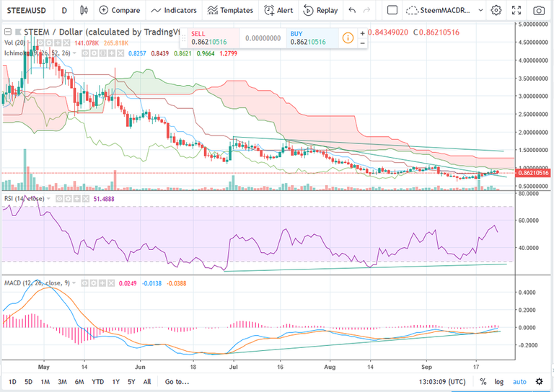Set range to YTD
This screenshot has width=554, height=392.
pyautogui.click(x=97, y=382)
